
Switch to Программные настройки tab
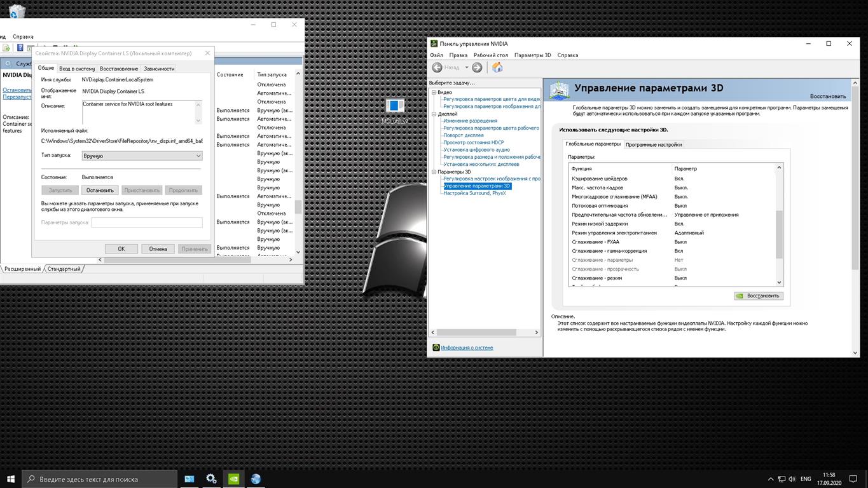[x=654, y=144]
